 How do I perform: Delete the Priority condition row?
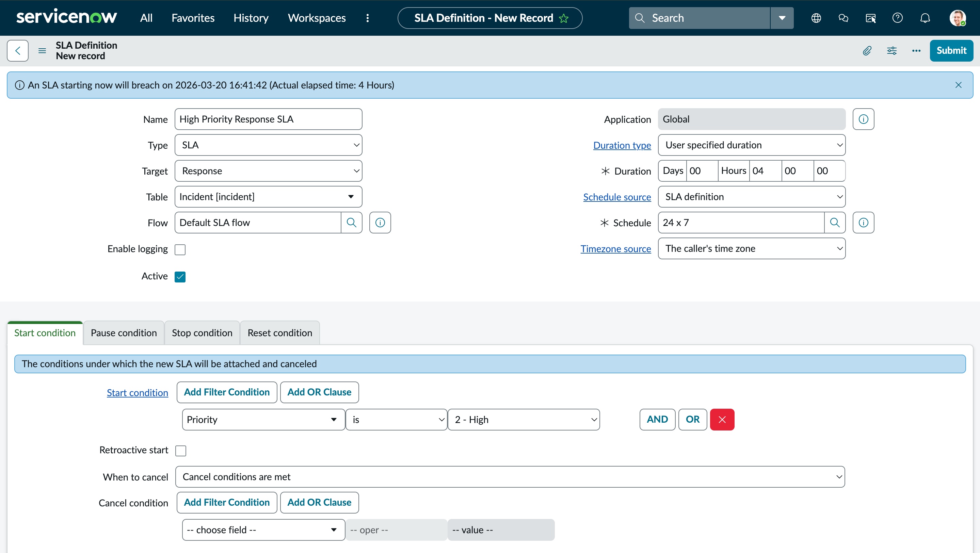722,420
